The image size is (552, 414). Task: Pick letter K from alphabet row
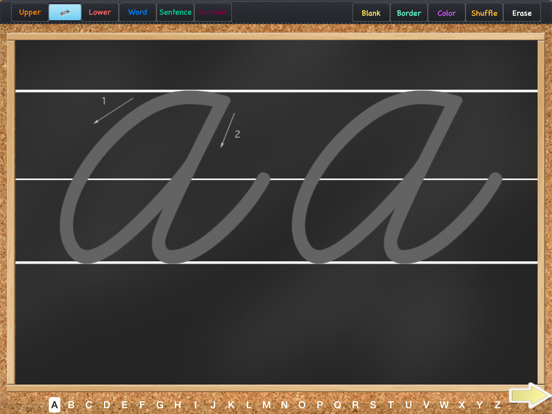231,405
